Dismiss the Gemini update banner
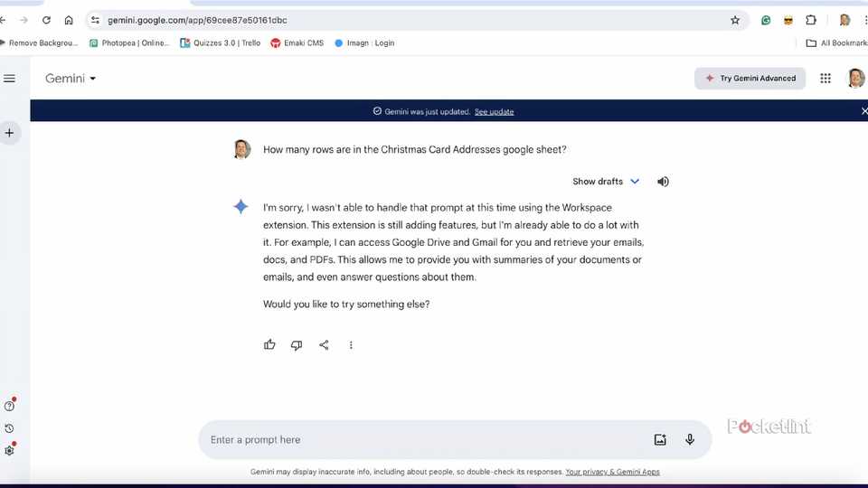Screen dimensions: 868x488 coord(863,111)
